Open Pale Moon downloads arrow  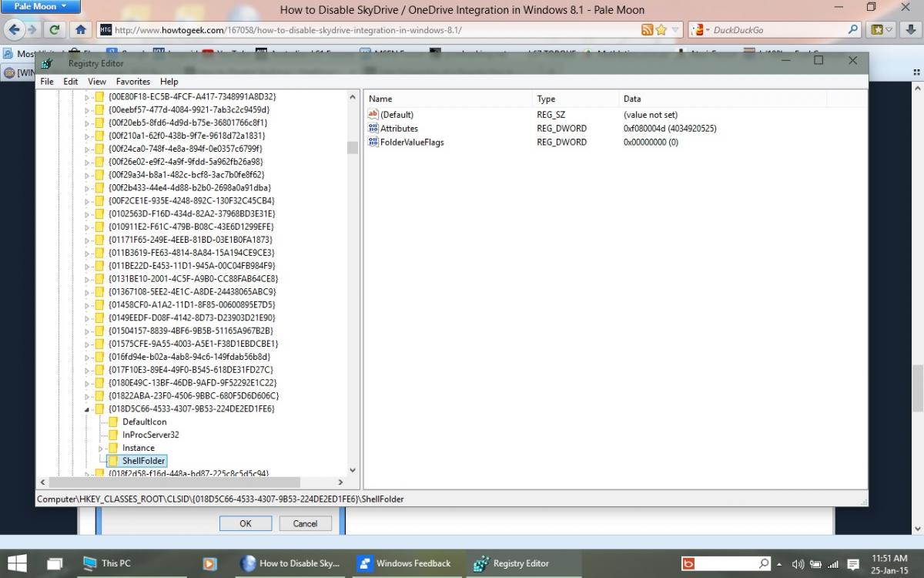pyautogui.click(x=909, y=30)
